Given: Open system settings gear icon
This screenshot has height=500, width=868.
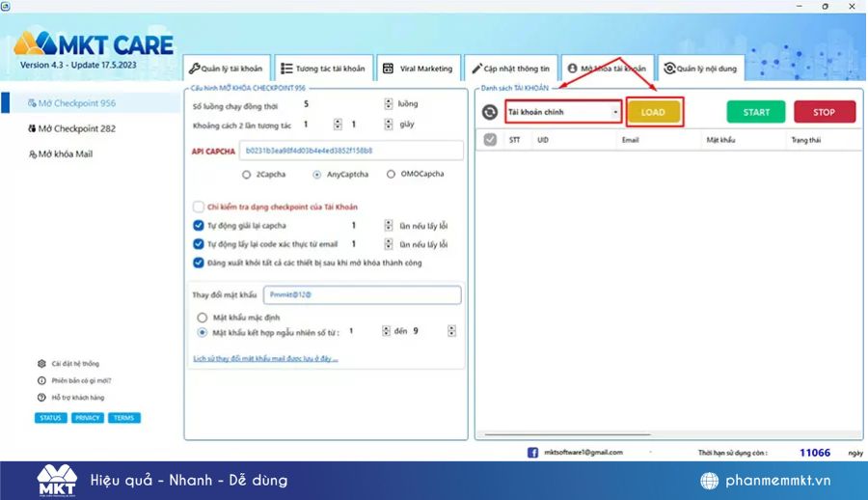Looking at the screenshot, I should 41,364.
